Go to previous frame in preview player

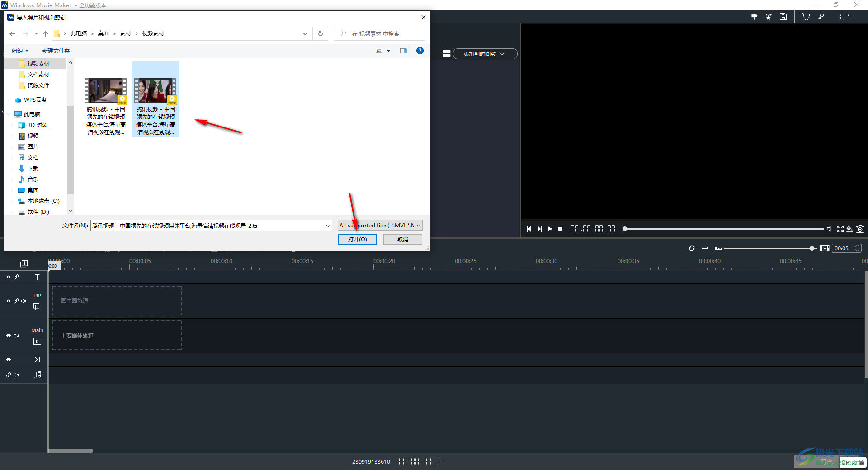click(529, 229)
